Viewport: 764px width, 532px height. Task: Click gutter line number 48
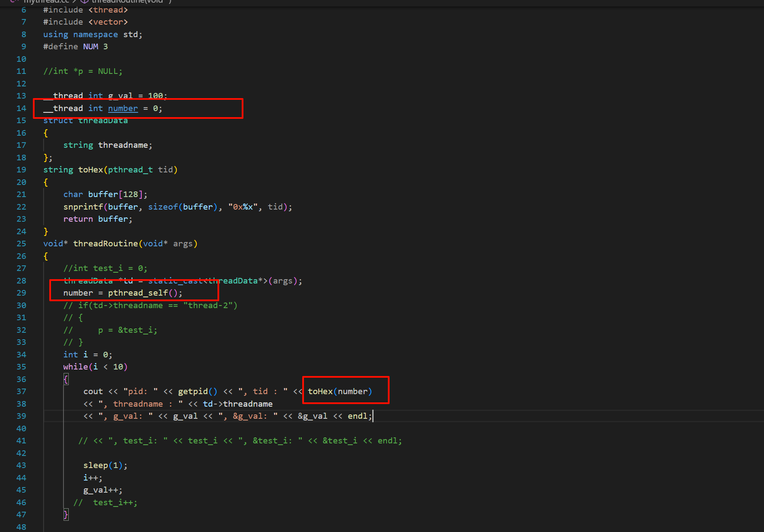coord(21,527)
